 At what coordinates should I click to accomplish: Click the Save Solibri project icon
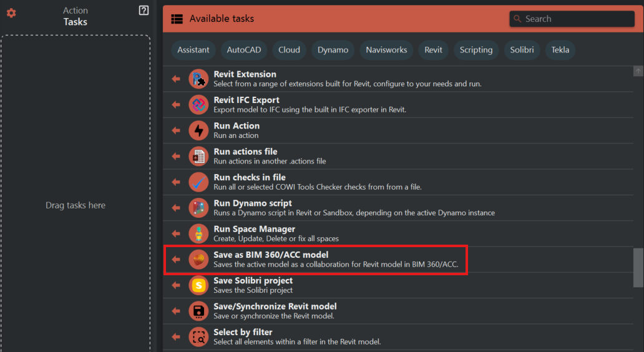(x=198, y=285)
